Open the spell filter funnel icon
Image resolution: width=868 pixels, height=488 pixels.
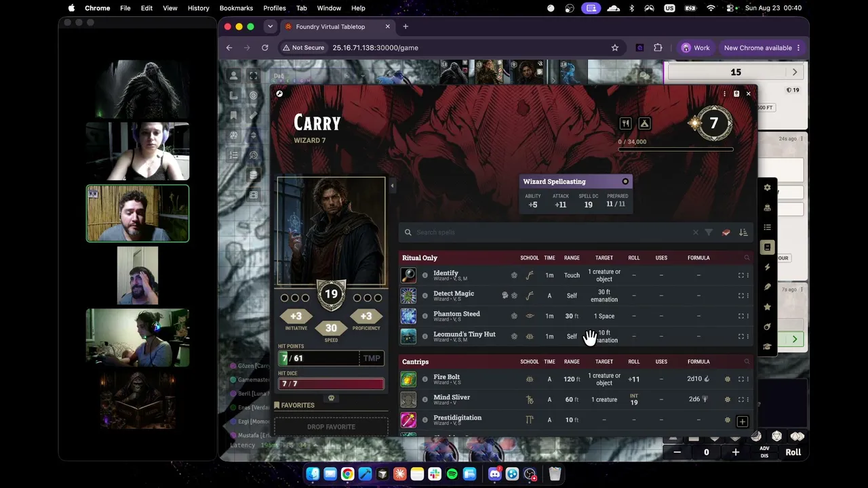click(709, 232)
